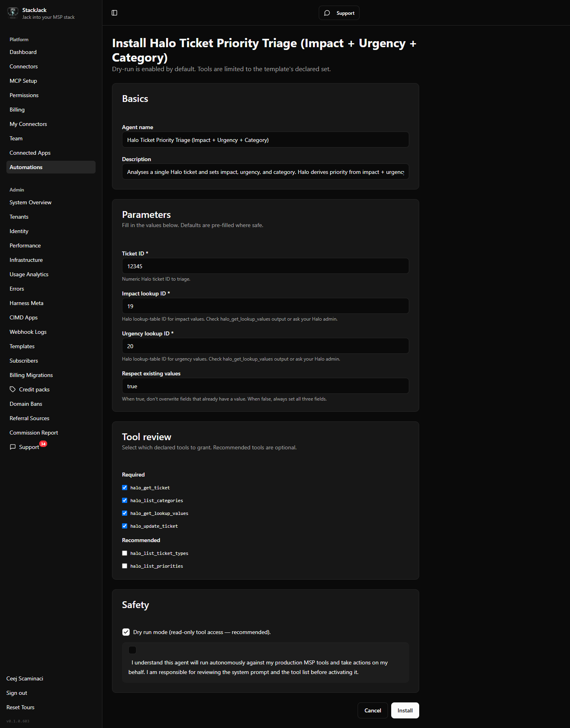
Task: Select the Automations sidebar item
Action: [51, 167]
